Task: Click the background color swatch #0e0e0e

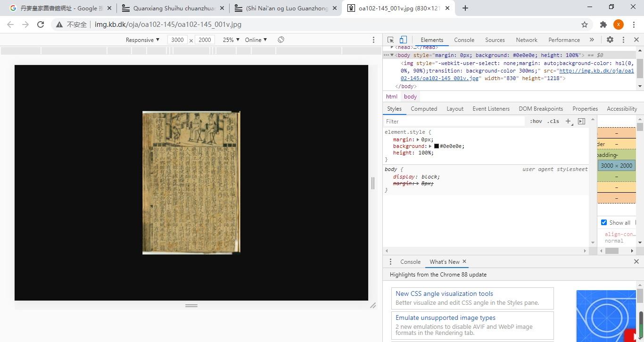Action: [x=437, y=146]
